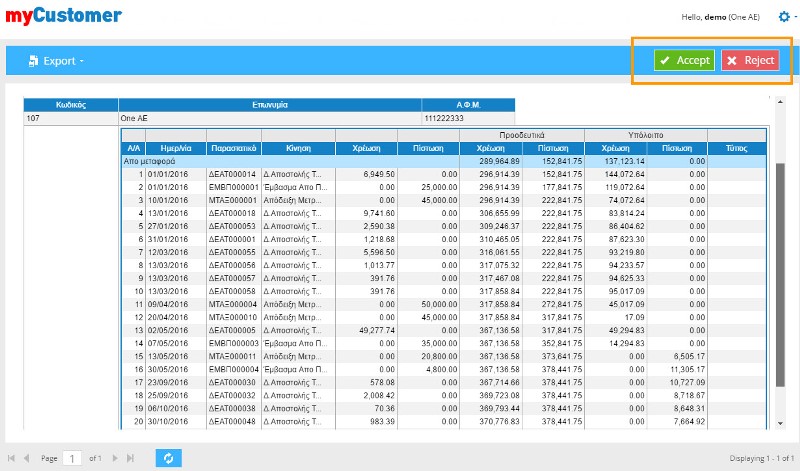Click the Επωνυμία header cell
Image resolution: width=800 pixels, height=471 pixels.
click(270, 103)
